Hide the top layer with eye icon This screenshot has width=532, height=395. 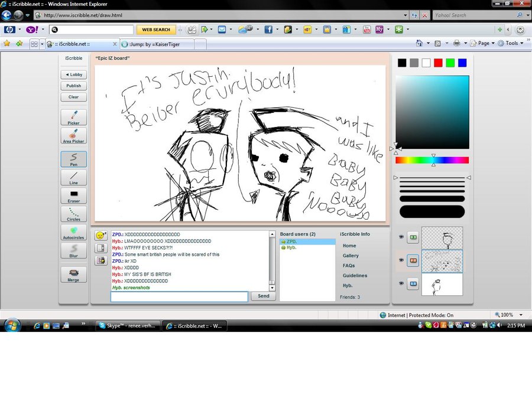tap(400, 237)
